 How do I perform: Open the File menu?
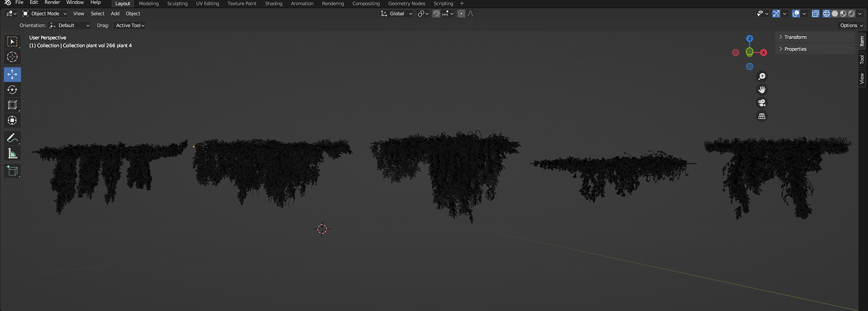[19, 3]
